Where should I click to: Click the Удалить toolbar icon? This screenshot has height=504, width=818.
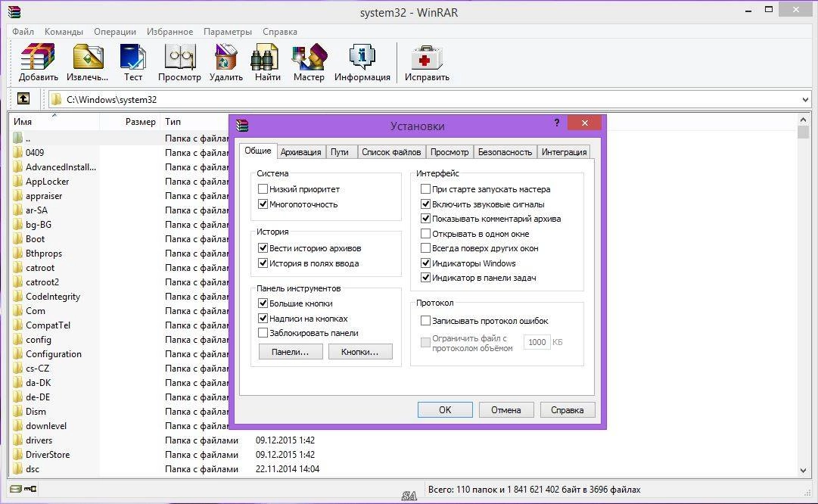[x=226, y=56]
